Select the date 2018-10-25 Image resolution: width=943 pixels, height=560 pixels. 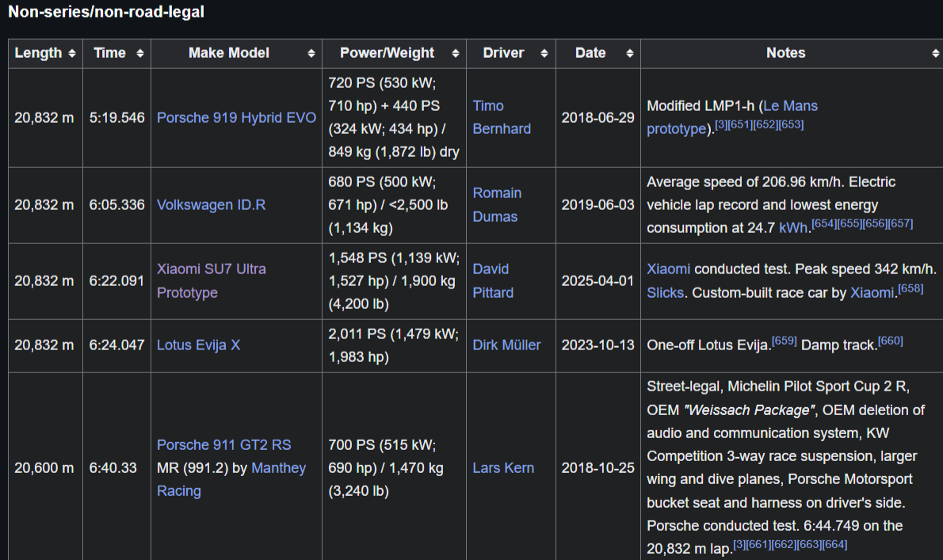coord(597,467)
